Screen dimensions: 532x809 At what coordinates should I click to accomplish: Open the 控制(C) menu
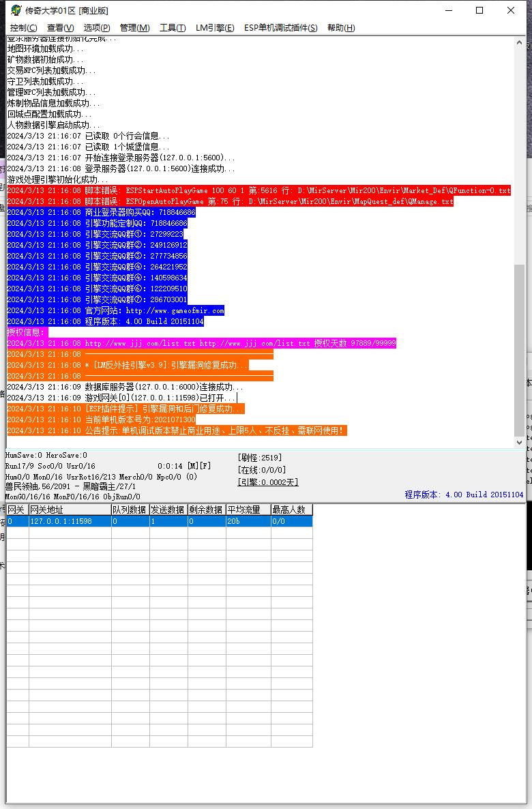click(x=24, y=28)
